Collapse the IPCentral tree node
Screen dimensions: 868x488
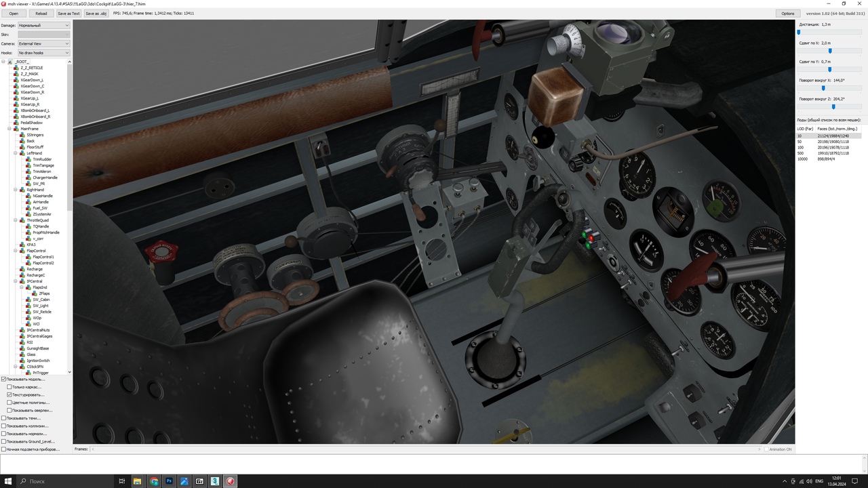click(16, 281)
